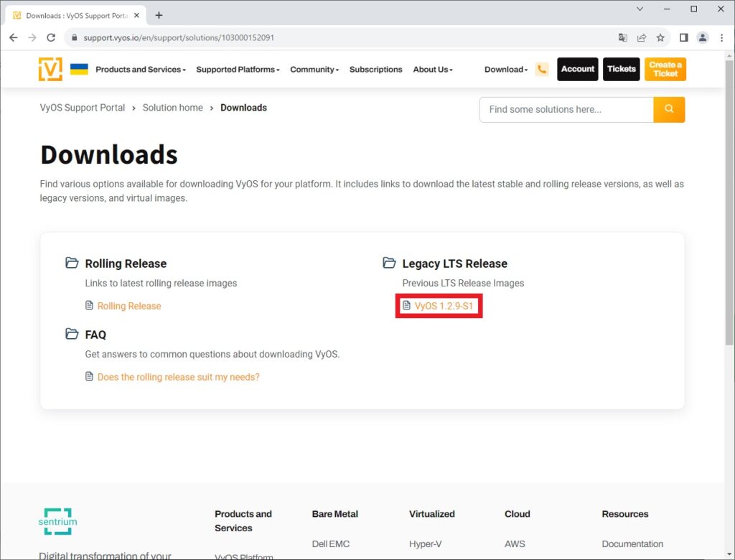Viewport: 735px width, 560px height.
Task: Open Chrome three-dot menu
Action: coord(722,37)
